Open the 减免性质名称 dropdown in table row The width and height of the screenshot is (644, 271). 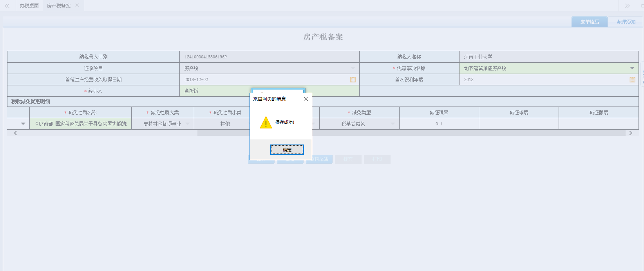[125, 124]
